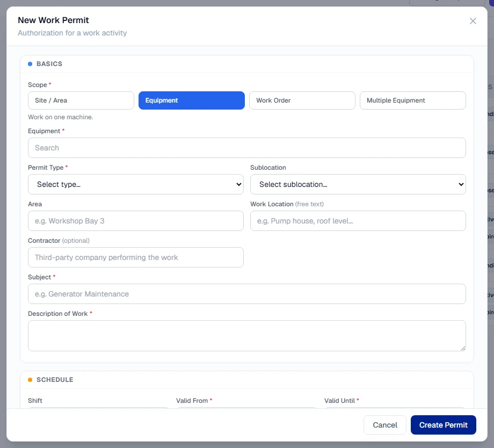Click the Cancel button
The image size is (494, 448).
tap(384, 425)
